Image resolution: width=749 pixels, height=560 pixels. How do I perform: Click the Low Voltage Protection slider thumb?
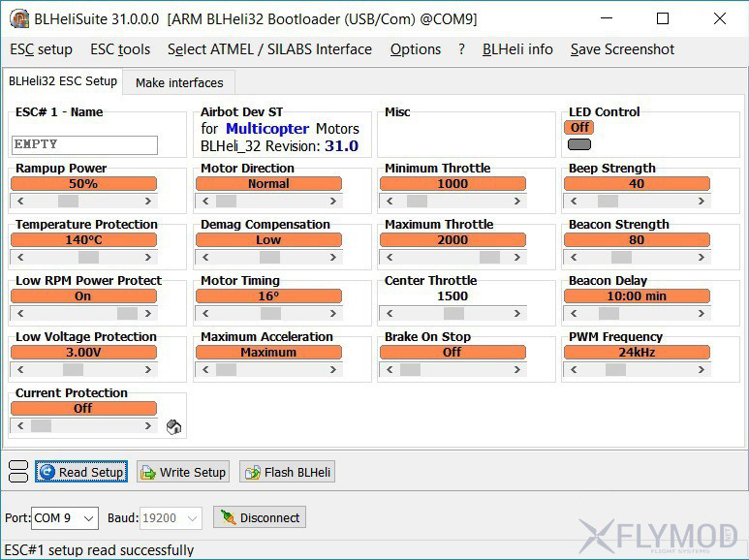73,369
